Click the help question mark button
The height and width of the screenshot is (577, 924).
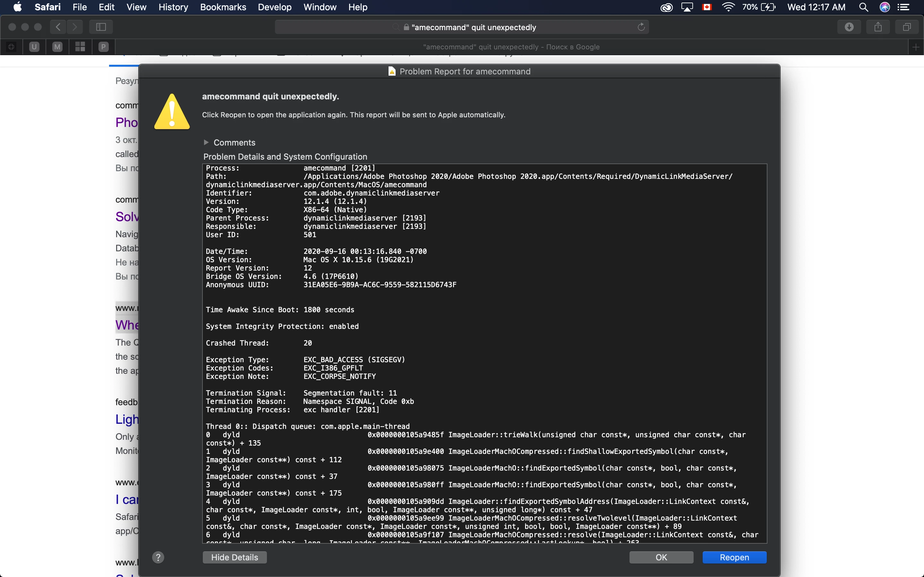pyautogui.click(x=158, y=557)
